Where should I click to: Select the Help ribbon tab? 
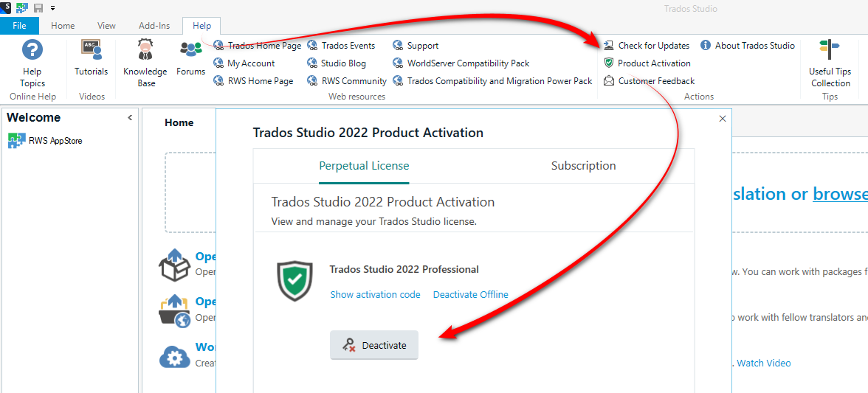201,25
